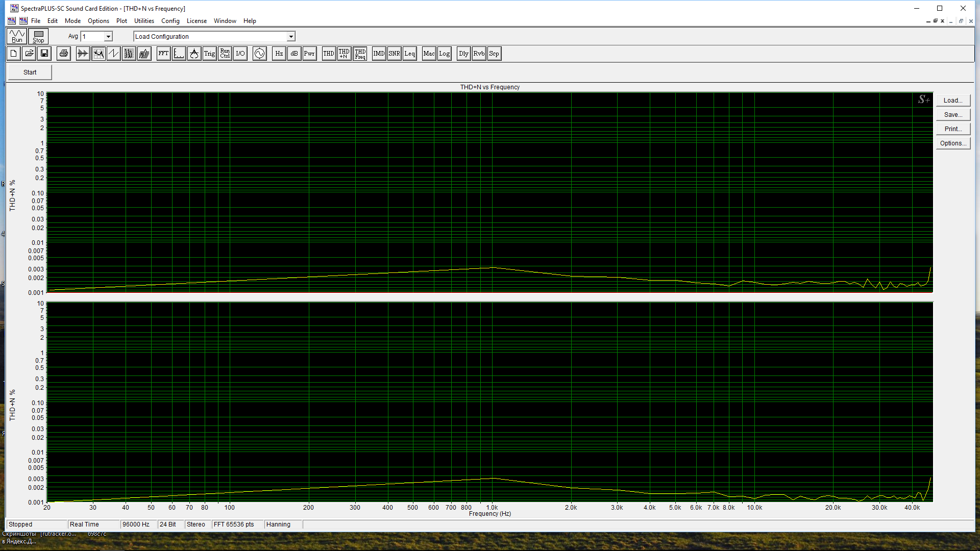Click the floppy disk save icon
This screenshot has height=551, width=980.
(44, 54)
